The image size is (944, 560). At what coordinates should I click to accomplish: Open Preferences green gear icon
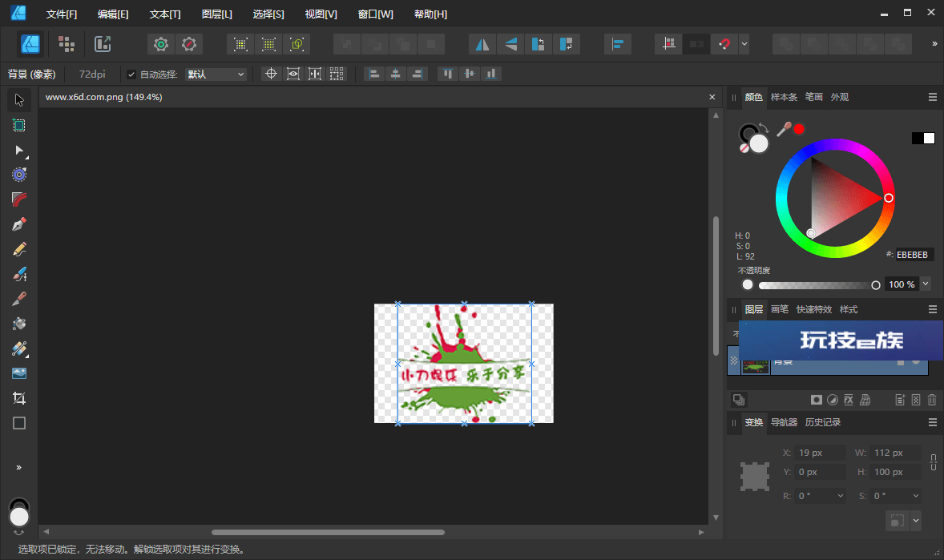tap(161, 44)
